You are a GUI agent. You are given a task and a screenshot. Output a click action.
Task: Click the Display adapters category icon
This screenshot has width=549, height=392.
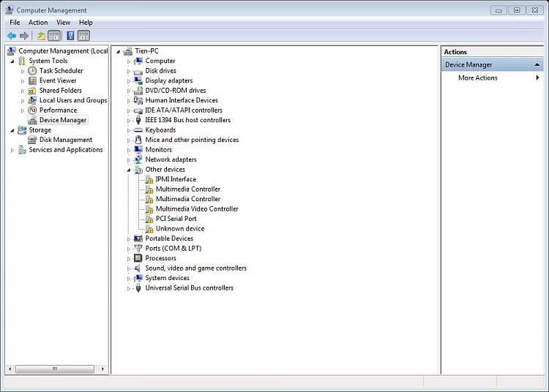click(x=138, y=80)
